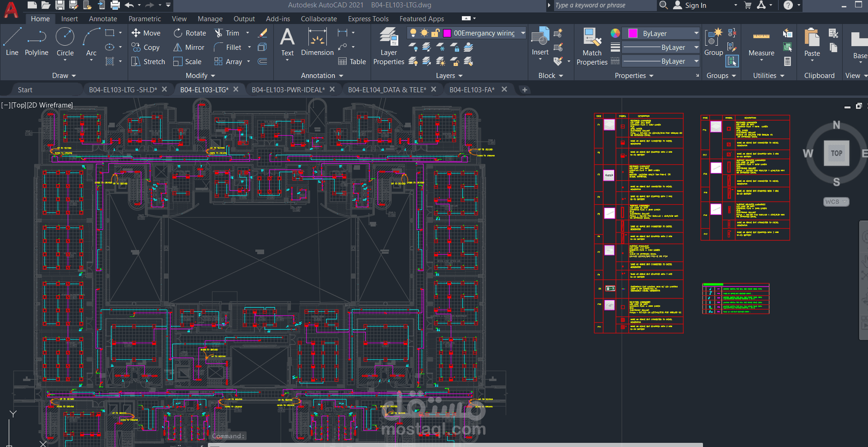Select the Dimension tool
Image resolution: width=868 pixels, height=447 pixels.
pos(317,42)
